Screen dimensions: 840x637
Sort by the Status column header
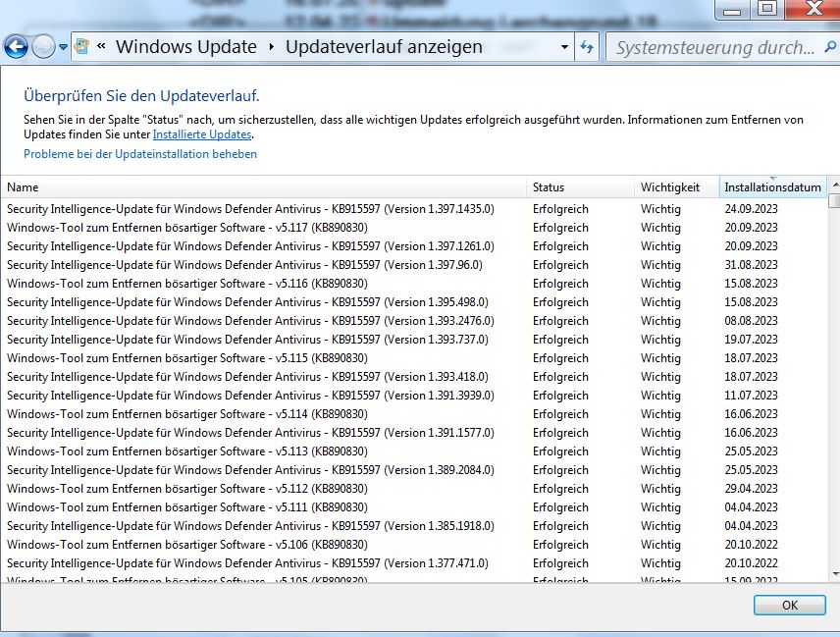pos(581,186)
